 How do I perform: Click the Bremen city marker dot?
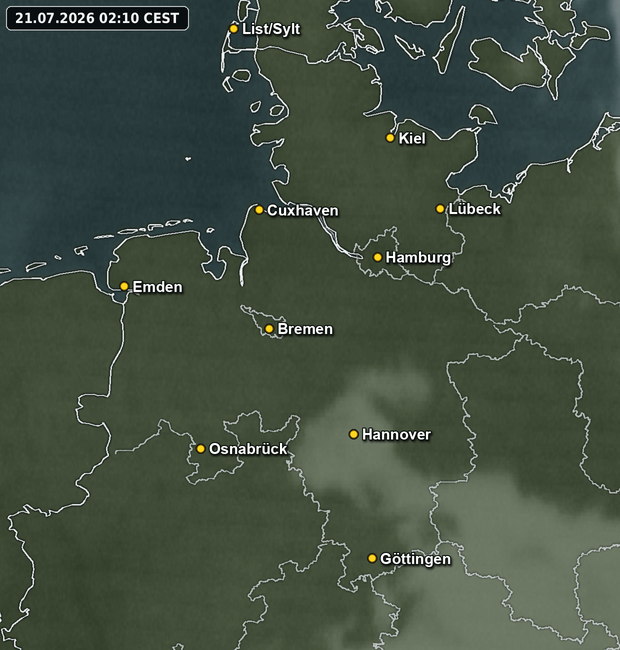coord(269,329)
